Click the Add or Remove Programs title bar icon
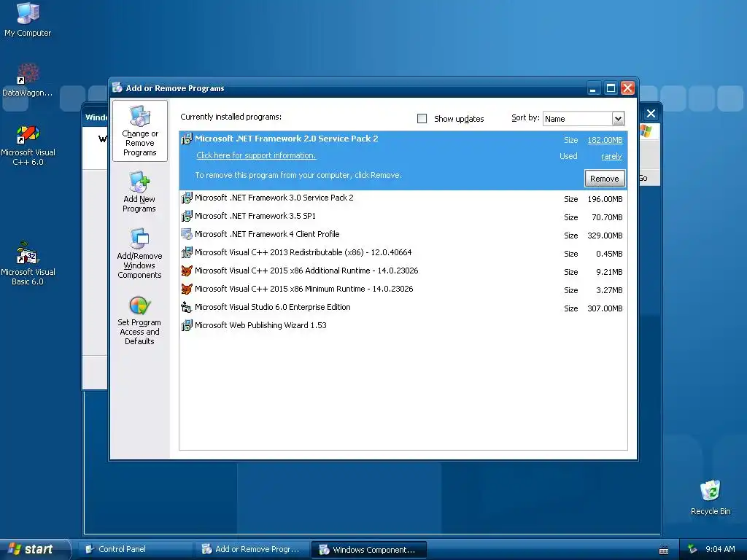The width and height of the screenshot is (747, 560). pyautogui.click(x=117, y=87)
